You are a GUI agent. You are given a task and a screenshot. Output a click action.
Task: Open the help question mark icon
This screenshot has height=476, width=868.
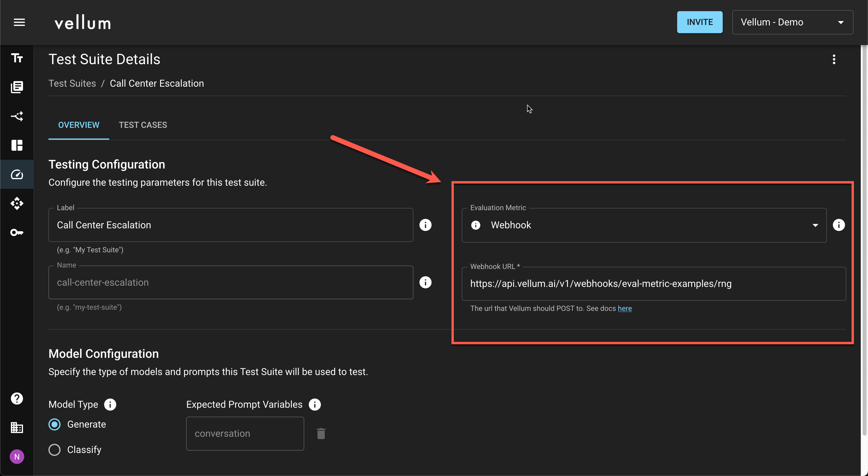point(17,399)
